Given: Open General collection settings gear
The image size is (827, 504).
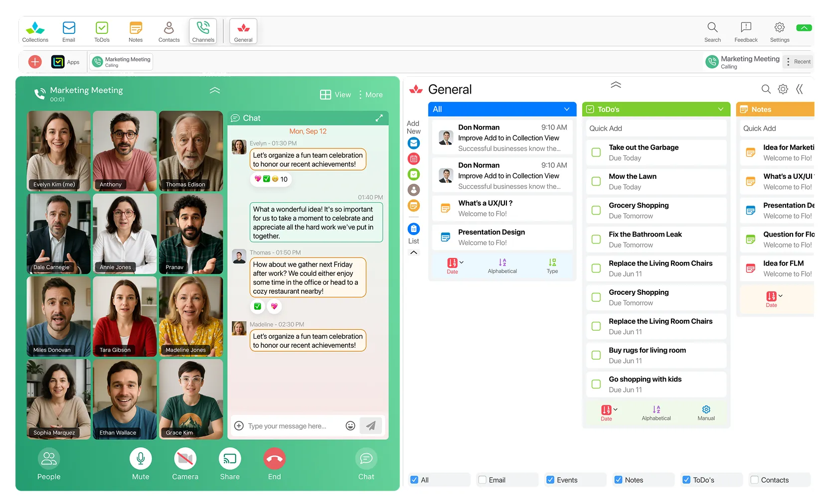Looking at the screenshot, I should click(783, 89).
